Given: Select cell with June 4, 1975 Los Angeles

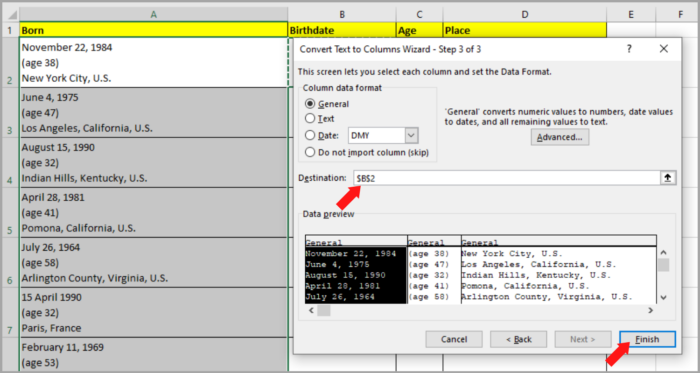Looking at the screenshot, I should tap(153, 112).
